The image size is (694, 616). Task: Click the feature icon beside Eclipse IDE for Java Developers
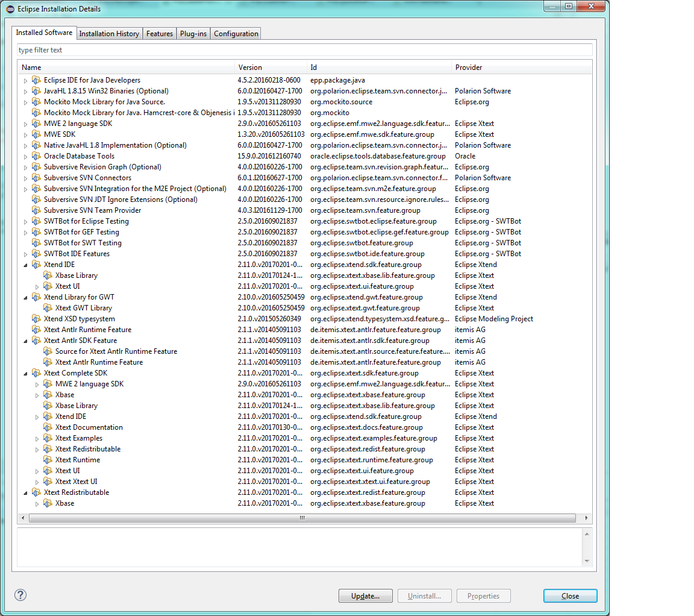[x=36, y=80]
